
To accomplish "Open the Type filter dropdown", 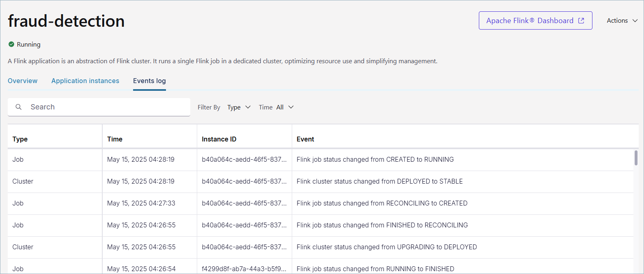I will (239, 107).
